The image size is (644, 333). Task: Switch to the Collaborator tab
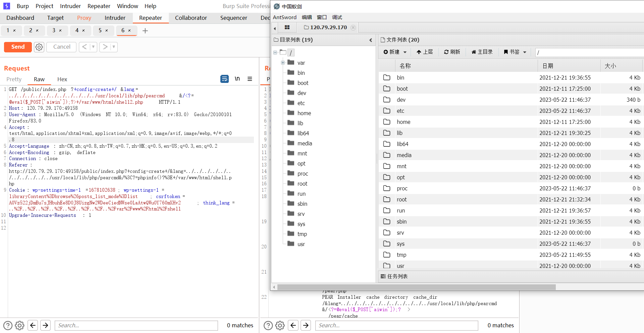191,18
